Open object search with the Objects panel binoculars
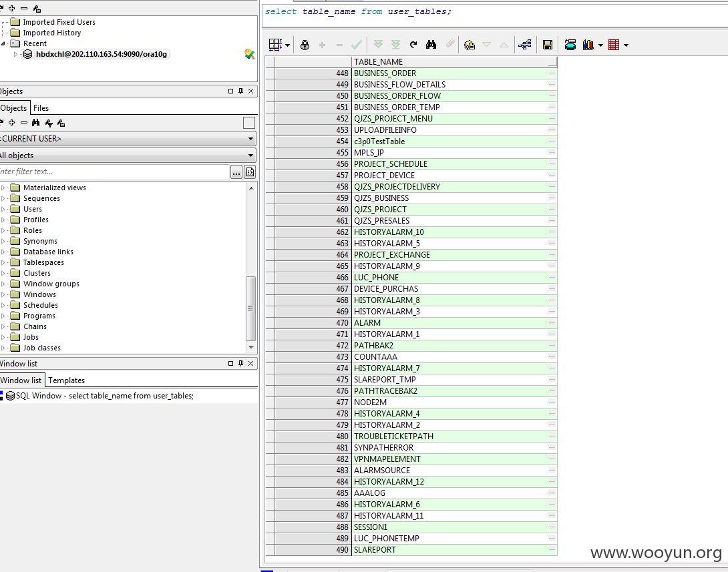This screenshot has height=572, width=728. click(x=36, y=122)
